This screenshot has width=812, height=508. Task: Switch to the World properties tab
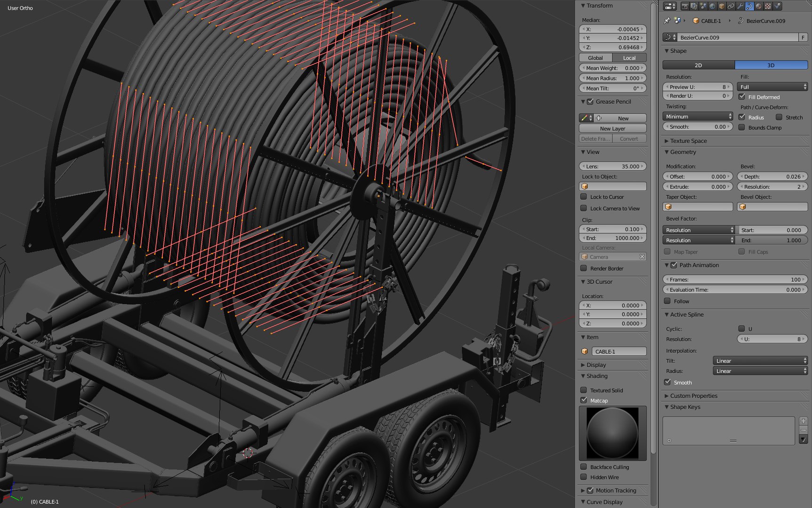point(712,6)
